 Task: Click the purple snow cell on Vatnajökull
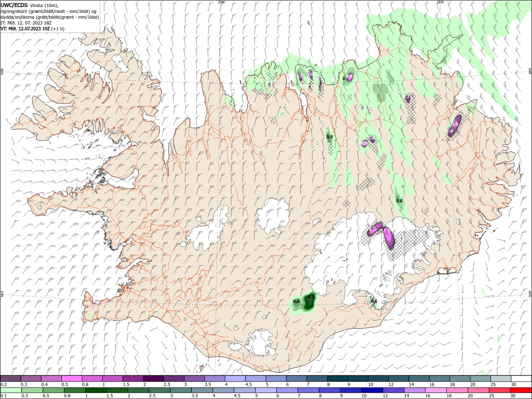coord(388,238)
